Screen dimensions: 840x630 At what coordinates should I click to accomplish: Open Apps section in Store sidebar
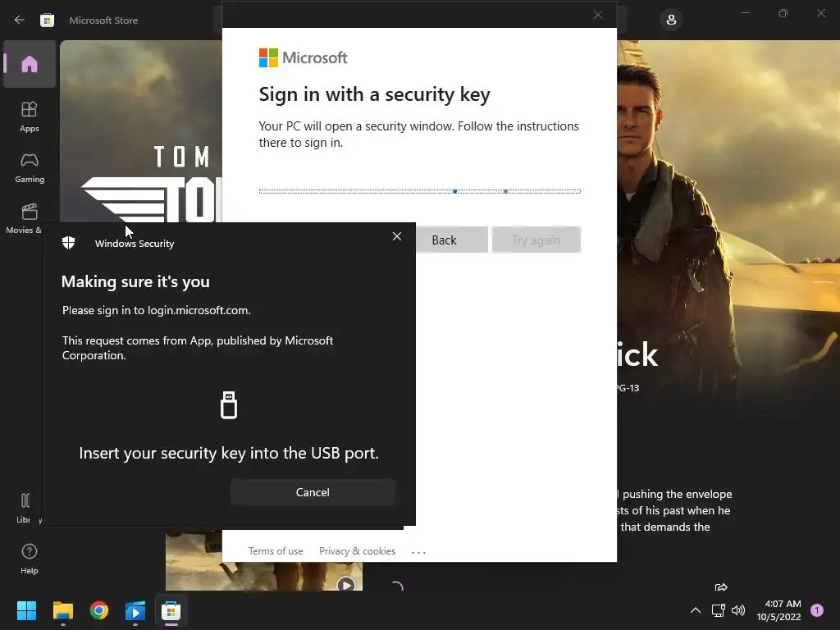(30, 116)
